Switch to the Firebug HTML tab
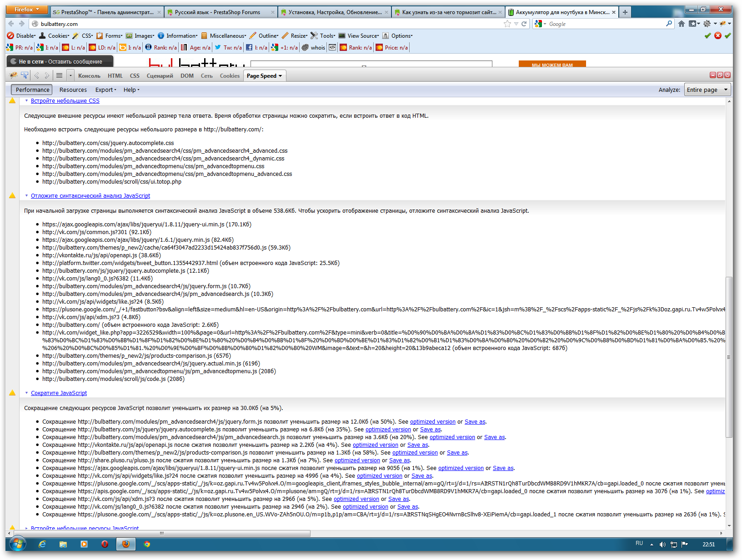742x560 pixels. (x=115, y=76)
